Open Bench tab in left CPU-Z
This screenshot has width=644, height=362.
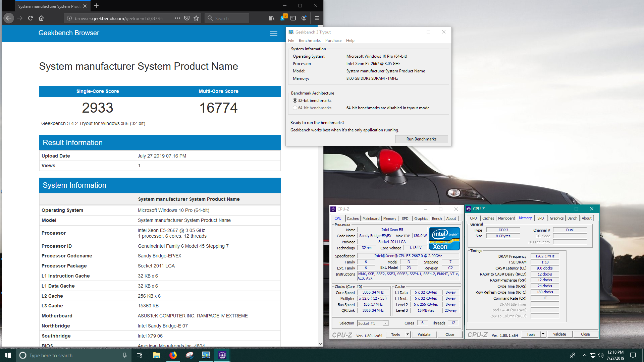pos(437,219)
